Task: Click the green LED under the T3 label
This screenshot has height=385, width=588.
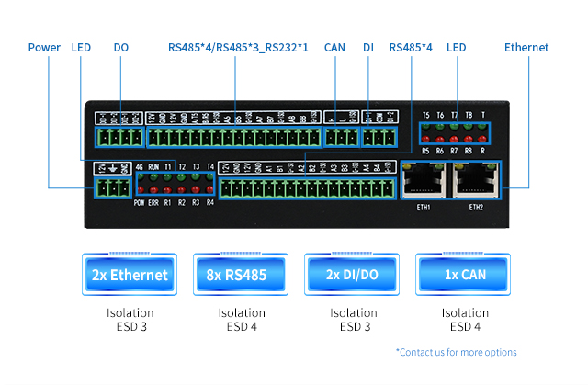Action: [x=196, y=176]
